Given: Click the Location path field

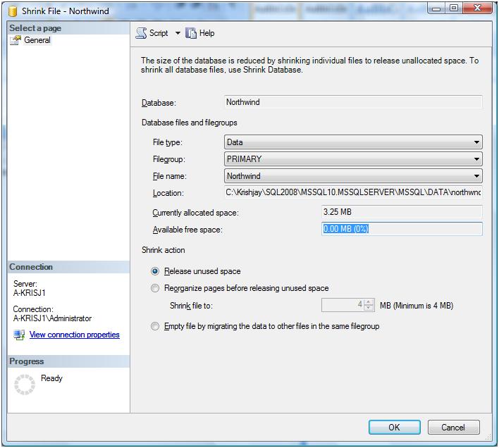Looking at the screenshot, I should (x=353, y=192).
